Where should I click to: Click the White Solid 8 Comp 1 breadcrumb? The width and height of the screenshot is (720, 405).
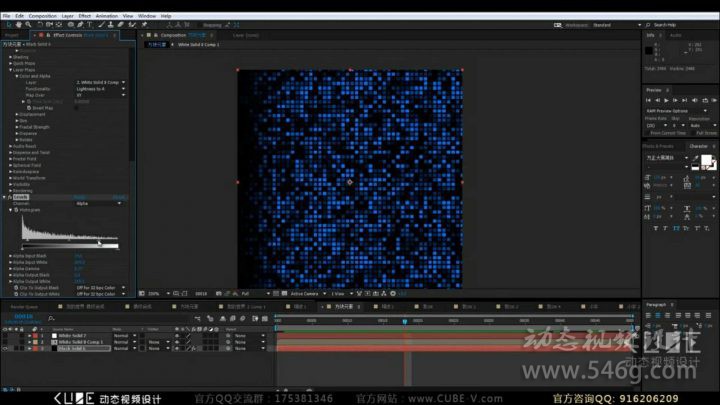(x=204, y=45)
